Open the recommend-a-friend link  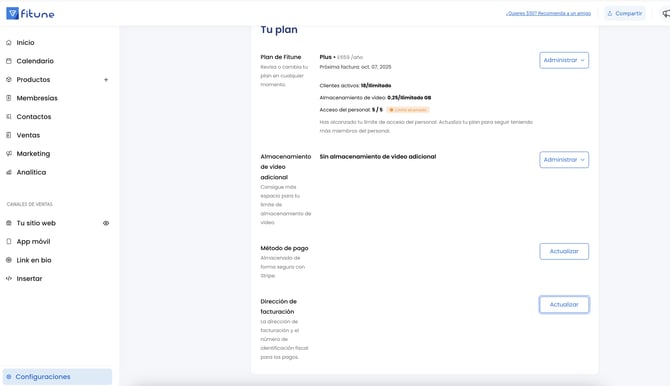(548, 14)
